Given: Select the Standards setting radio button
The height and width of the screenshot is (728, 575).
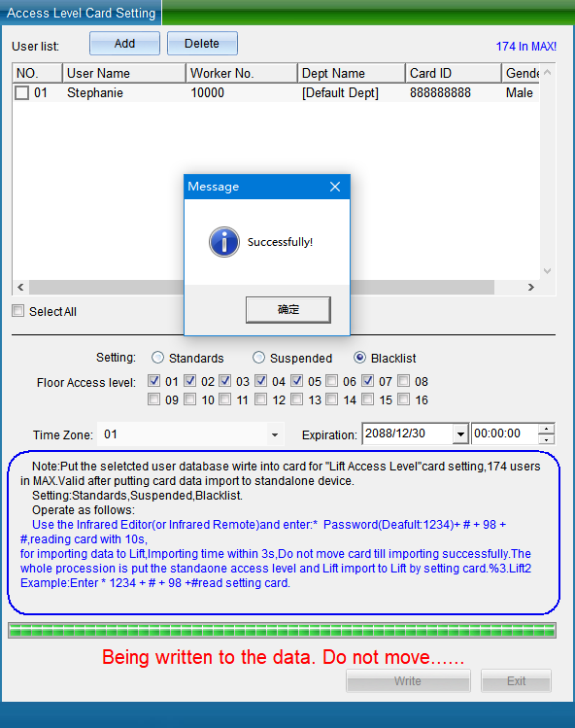Looking at the screenshot, I should coord(157,358).
